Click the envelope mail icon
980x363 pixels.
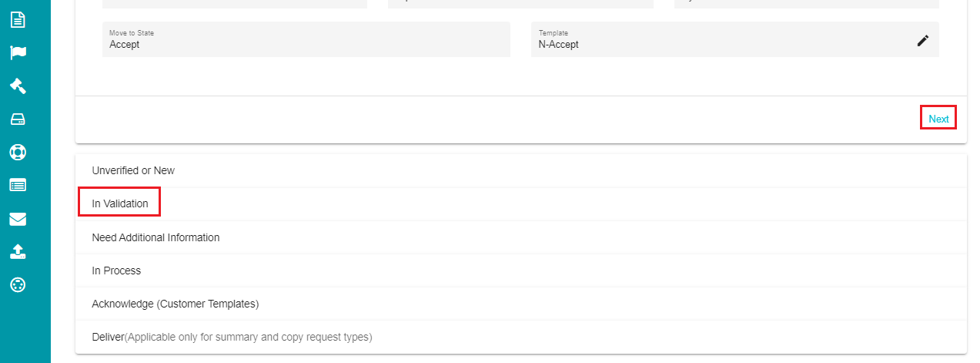18,219
